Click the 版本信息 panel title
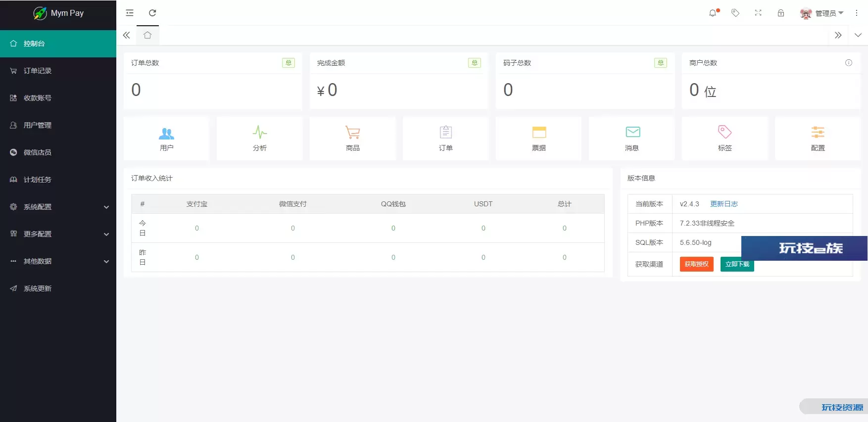The height and width of the screenshot is (422, 868). pyautogui.click(x=641, y=178)
